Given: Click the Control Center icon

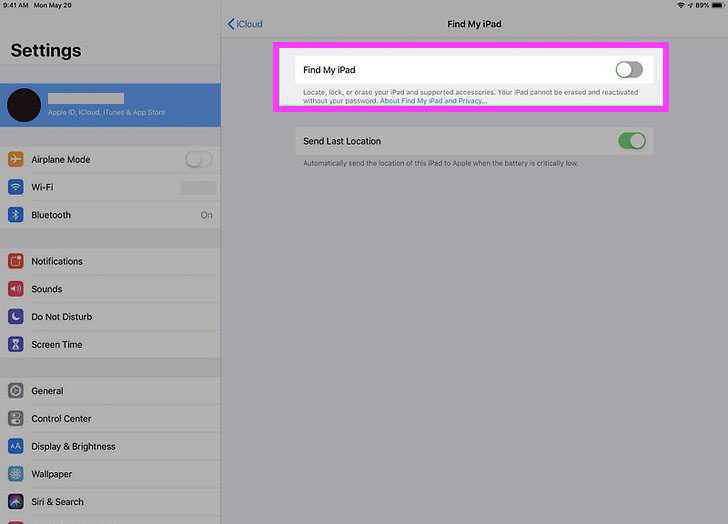Looking at the screenshot, I should tap(16, 419).
